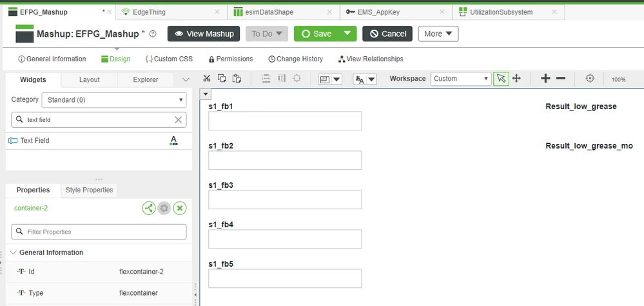Activate the select pointer tool
The image size is (644, 306).
tap(501, 79)
